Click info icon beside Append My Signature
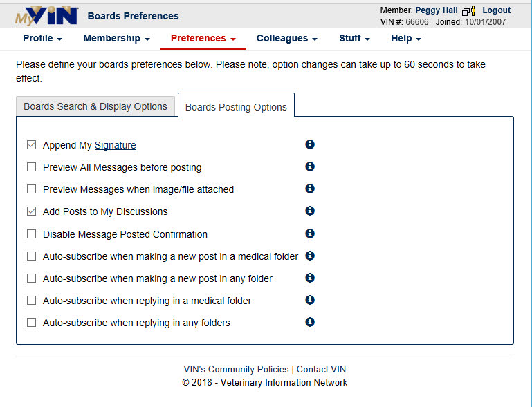532x407 pixels. click(x=310, y=144)
